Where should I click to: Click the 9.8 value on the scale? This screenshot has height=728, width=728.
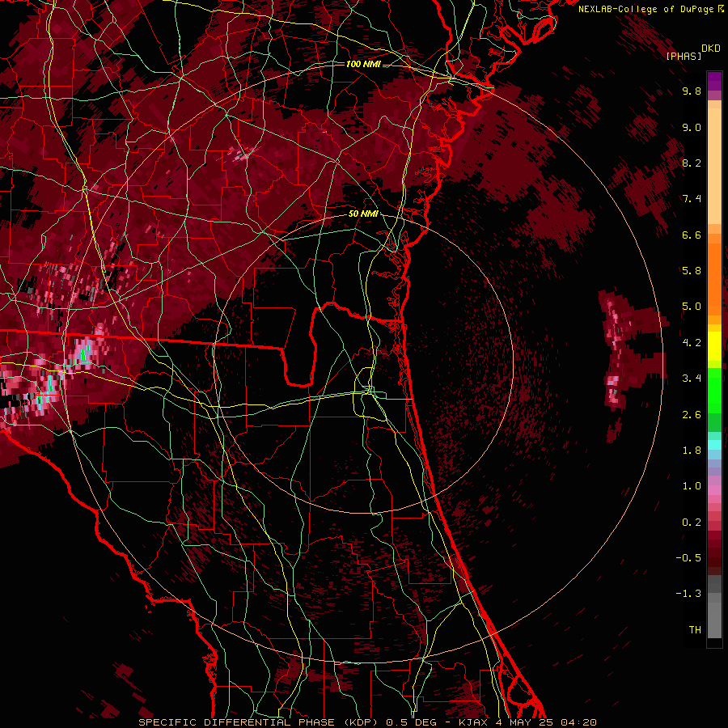pyautogui.click(x=692, y=91)
